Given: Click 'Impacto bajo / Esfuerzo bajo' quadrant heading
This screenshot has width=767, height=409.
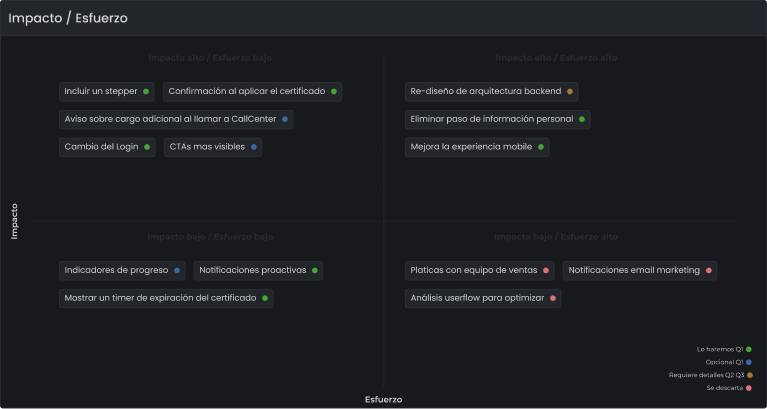Looking at the screenshot, I should tap(210, 237).
